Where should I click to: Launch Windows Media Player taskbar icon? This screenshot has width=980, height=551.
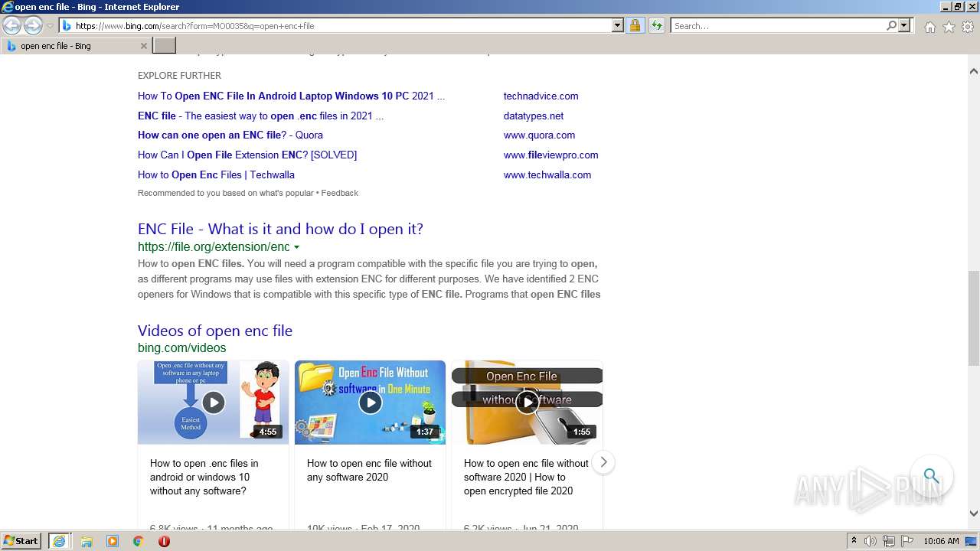pyautogui.click(x=113, y=541)
